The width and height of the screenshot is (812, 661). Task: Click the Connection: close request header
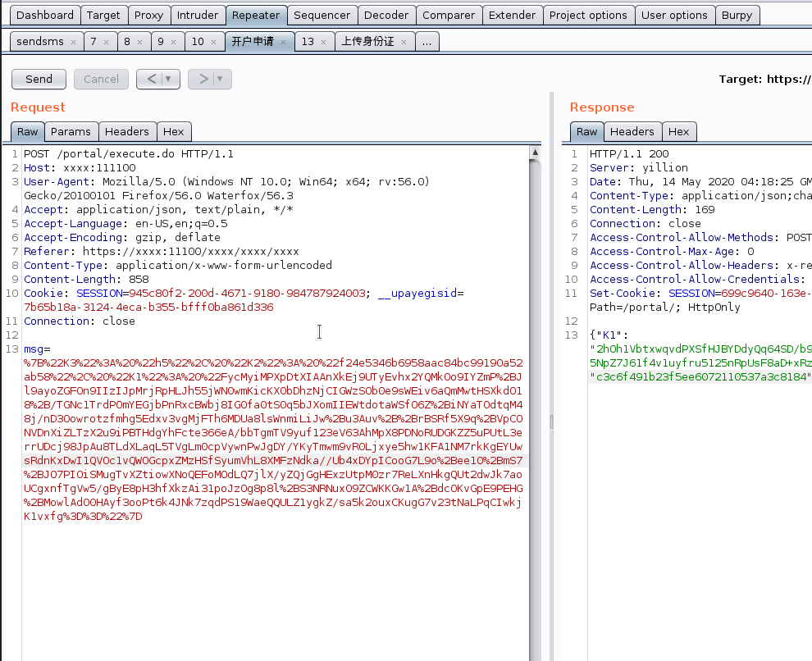tap(80, 321)
